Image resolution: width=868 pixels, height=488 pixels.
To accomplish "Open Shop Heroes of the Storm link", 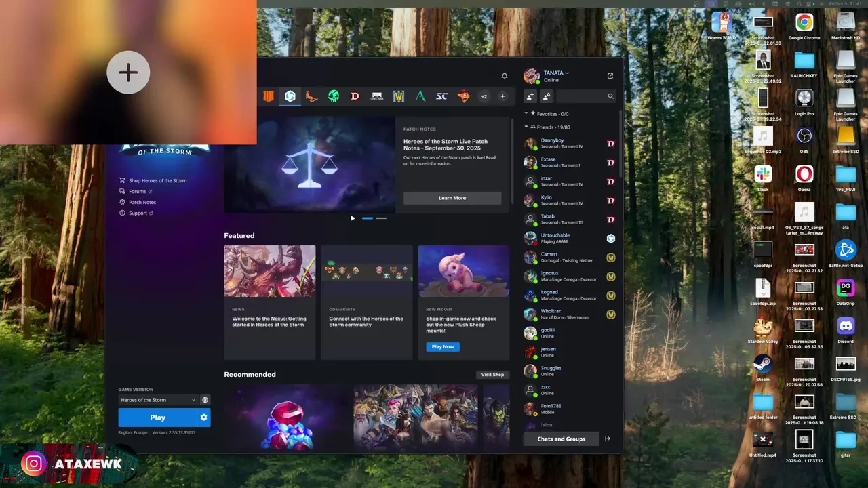I will 153,180.
